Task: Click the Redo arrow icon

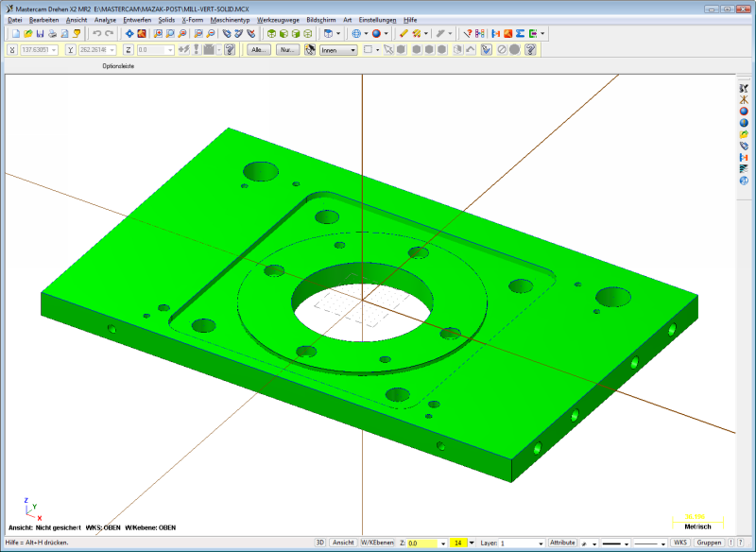Action: pyautogui.click(x=110, y=34)
